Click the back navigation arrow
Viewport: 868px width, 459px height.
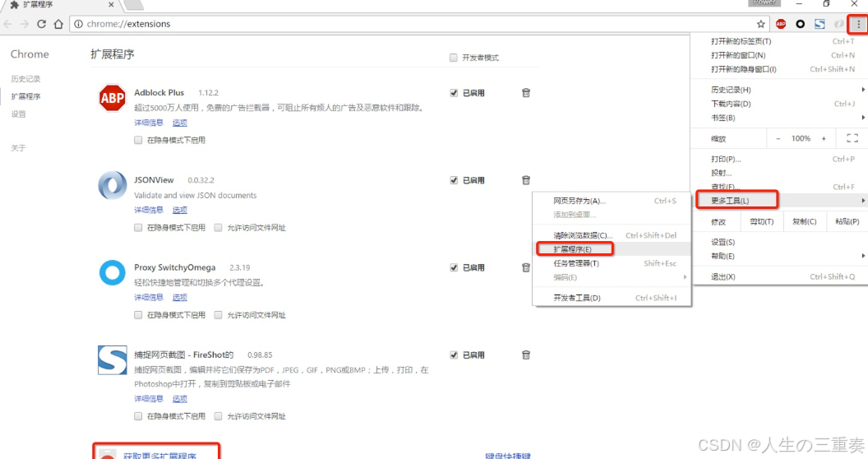click(7, 24)
